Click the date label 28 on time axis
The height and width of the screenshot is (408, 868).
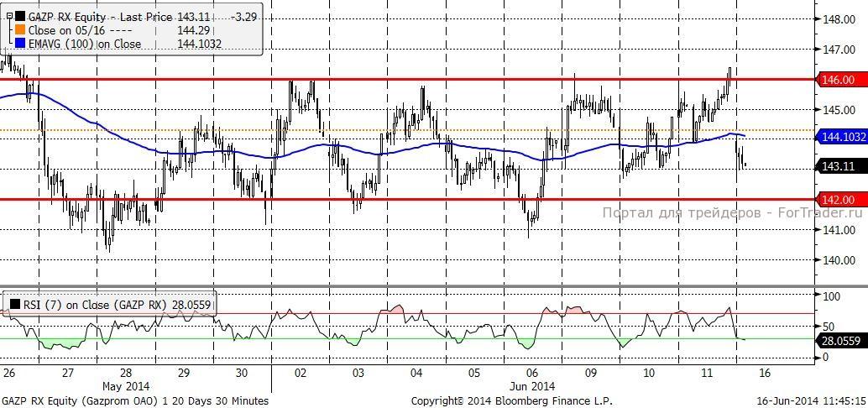pyautogui.click(x=126, y=373)
